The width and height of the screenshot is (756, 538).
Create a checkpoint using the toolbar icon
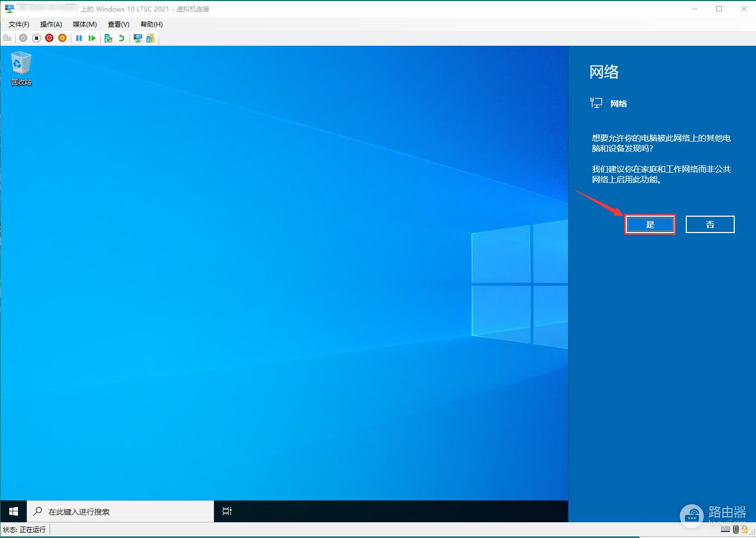click(x=108, y=38)
